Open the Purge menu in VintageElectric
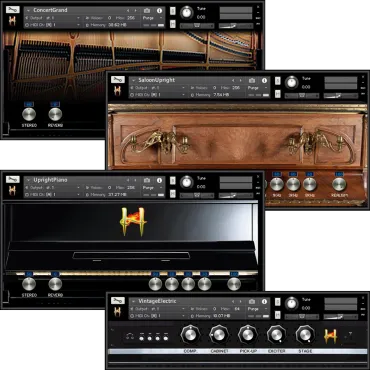Image resolution: width=370 pixels, height=370 pixels. coord(258,309)
